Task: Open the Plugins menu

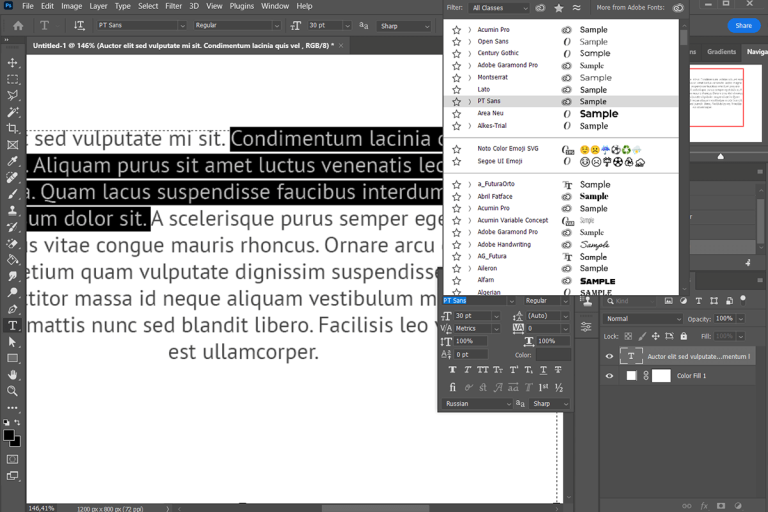Action: point(241,6)
